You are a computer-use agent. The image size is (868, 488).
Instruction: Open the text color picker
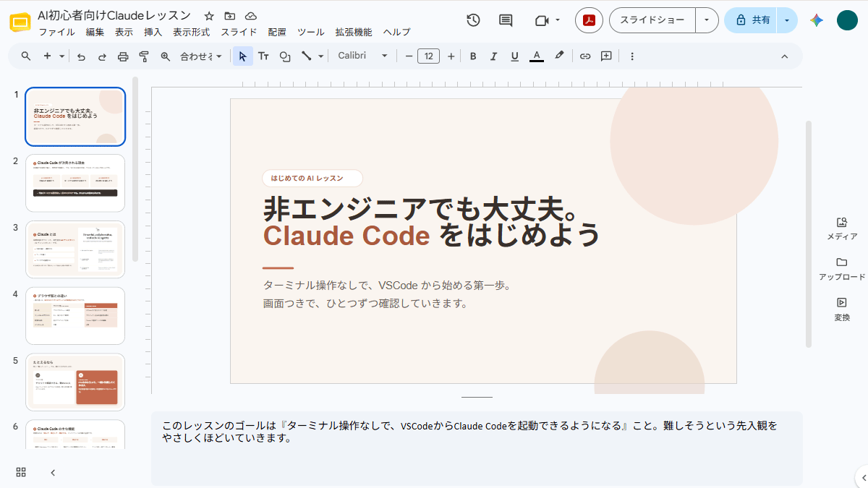537,56
